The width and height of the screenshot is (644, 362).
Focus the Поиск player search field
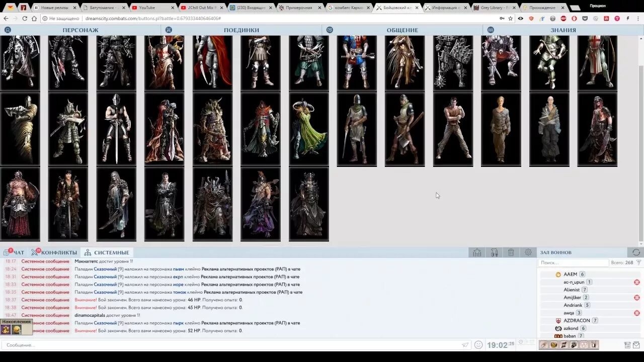[x=573, y=262]
